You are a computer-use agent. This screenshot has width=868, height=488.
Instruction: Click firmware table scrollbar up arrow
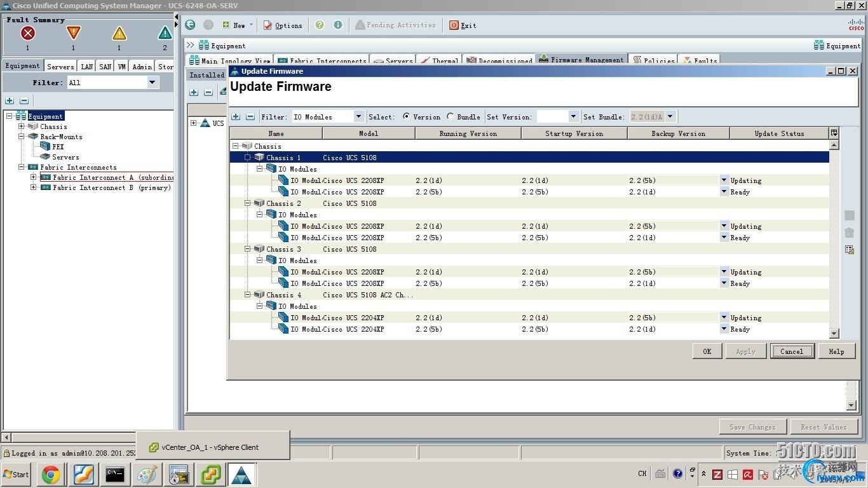pos(834,145)
